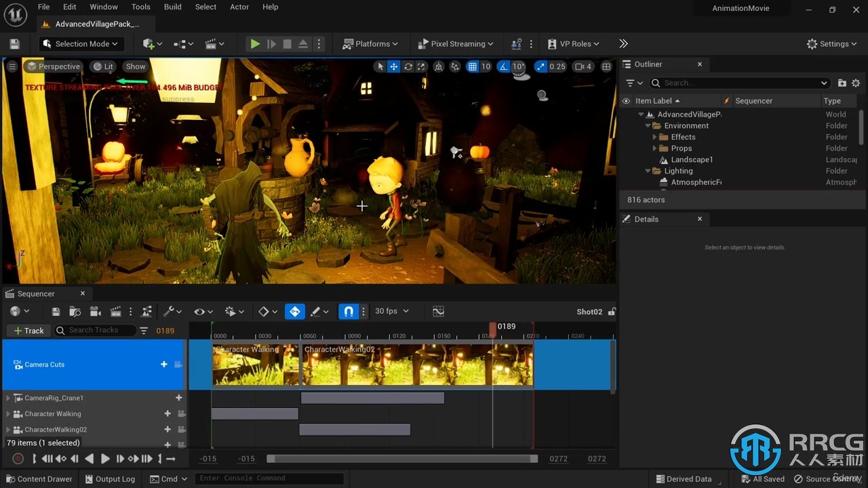Expand the Character Walking track
Viewport: 868px width, 488px height.
coord(8,413)
